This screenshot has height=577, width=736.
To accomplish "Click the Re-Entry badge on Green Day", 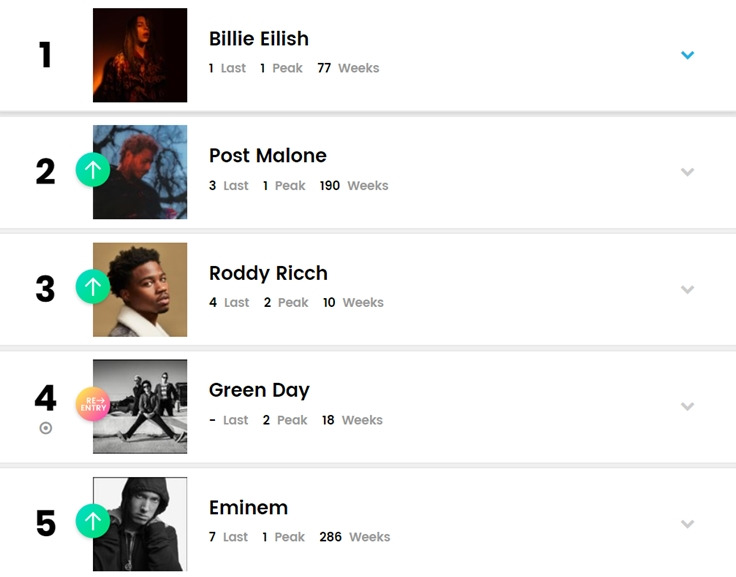I will click(93, 404).
